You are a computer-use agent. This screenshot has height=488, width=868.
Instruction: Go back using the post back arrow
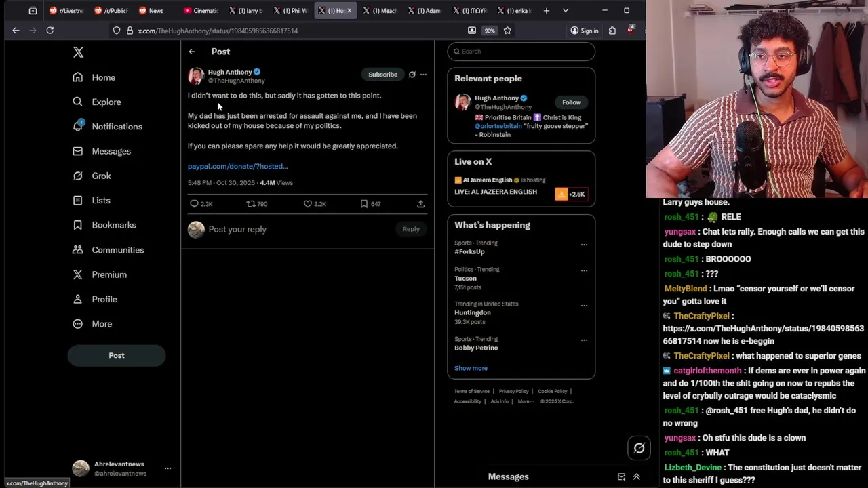click(x=192, y=52)
